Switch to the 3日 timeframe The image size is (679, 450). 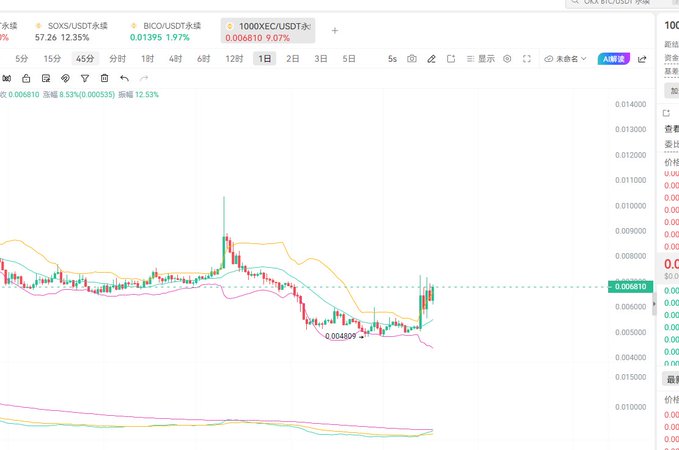(321, 59)
